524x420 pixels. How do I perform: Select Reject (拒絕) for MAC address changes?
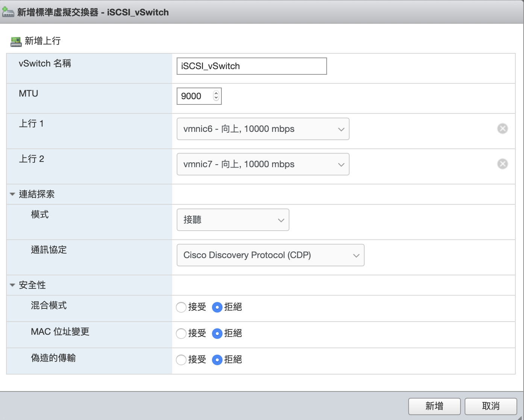coord(217,334)
